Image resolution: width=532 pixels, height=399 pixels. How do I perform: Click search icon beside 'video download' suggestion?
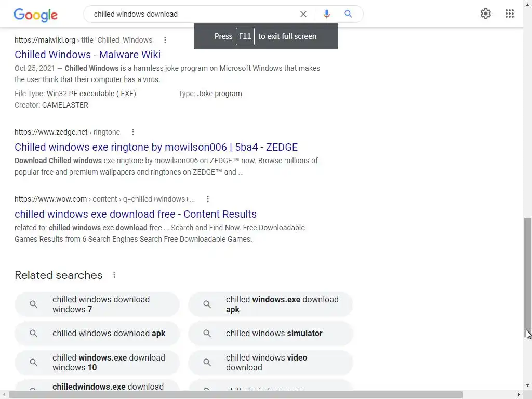pos(207,362)
